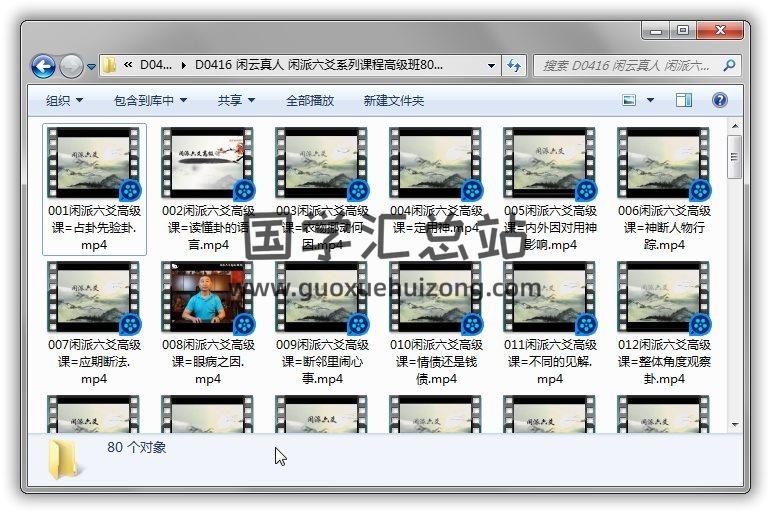Viewport: 771px width, 514px height.
Task: Select the 008 眼病之因 video thumbnail
Action: click(208, 299)
